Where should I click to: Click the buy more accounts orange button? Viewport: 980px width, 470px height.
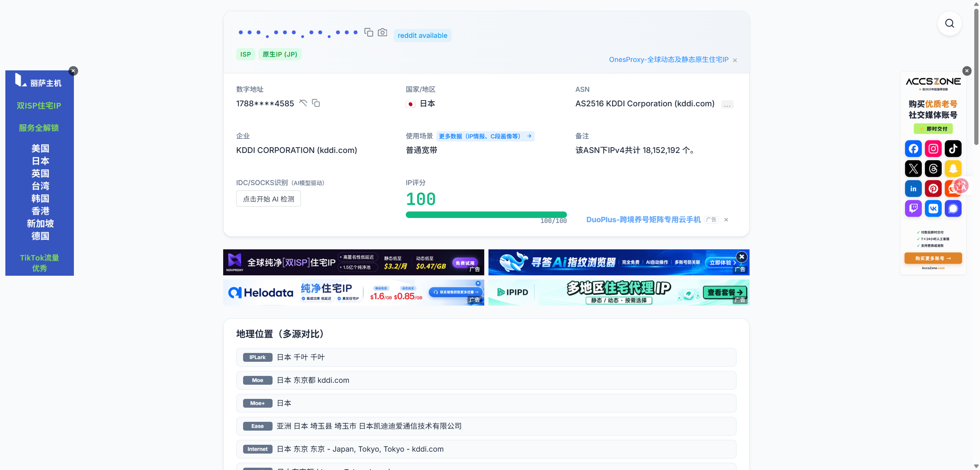(933, 259)
